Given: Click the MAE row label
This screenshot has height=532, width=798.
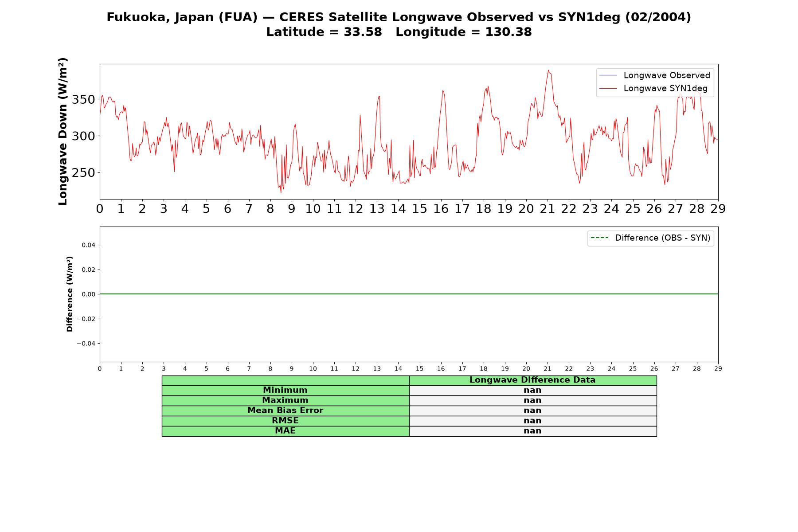Looking at the screenshot, I should 286,431.
